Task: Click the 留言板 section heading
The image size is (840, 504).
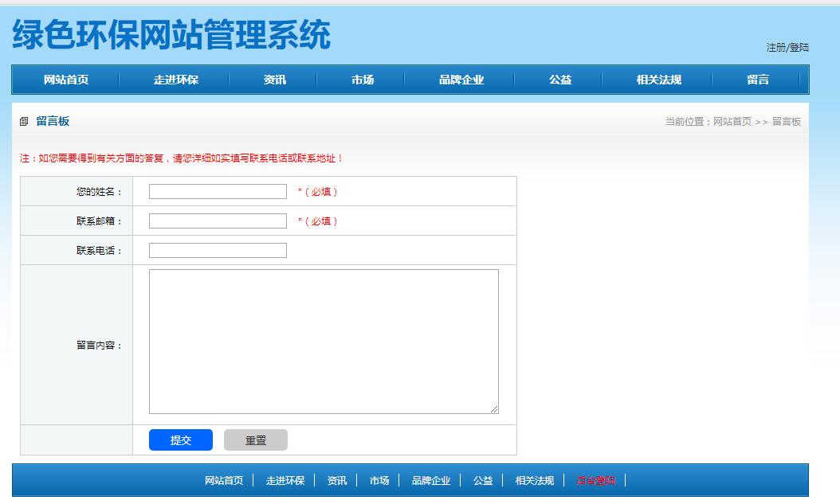Action: 53,121
